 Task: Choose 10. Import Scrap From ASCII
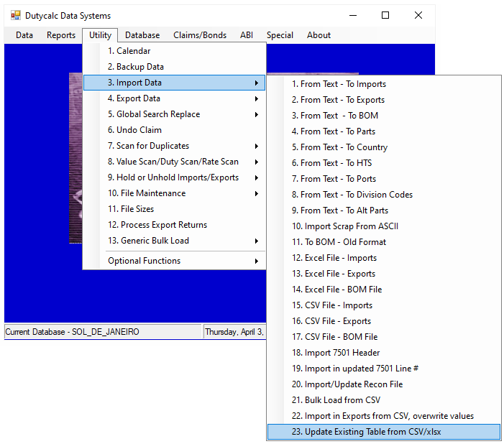click(x=384, y=226)
